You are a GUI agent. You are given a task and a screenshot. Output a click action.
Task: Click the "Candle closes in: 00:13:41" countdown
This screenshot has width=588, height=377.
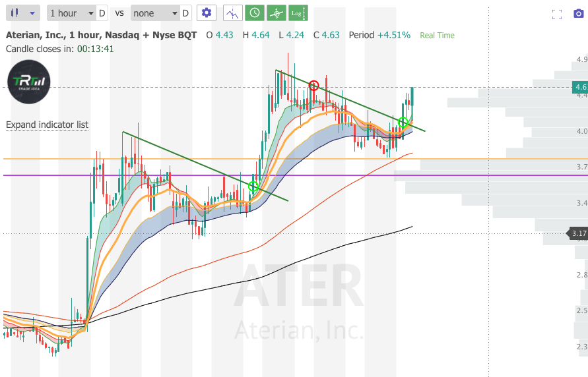click(60, 49)
